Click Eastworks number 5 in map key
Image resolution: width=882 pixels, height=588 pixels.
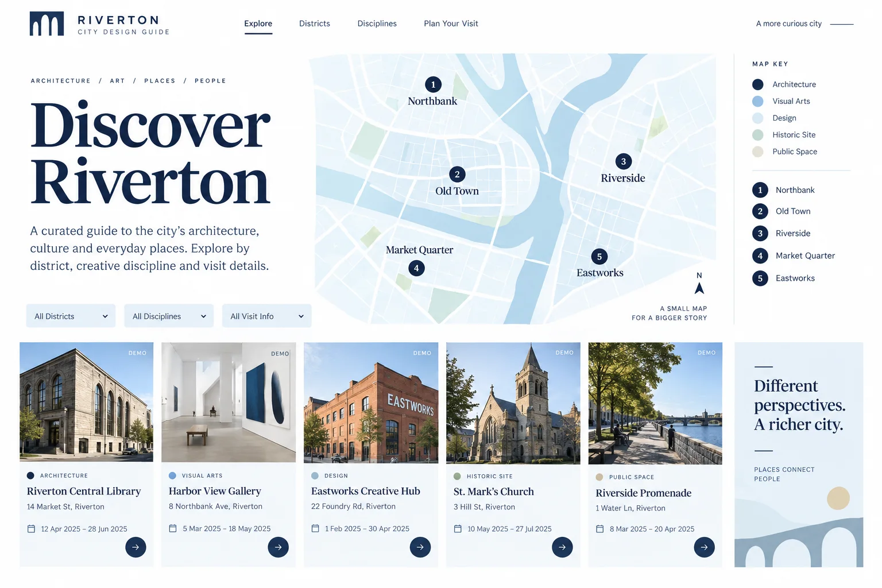coord(760,278)
